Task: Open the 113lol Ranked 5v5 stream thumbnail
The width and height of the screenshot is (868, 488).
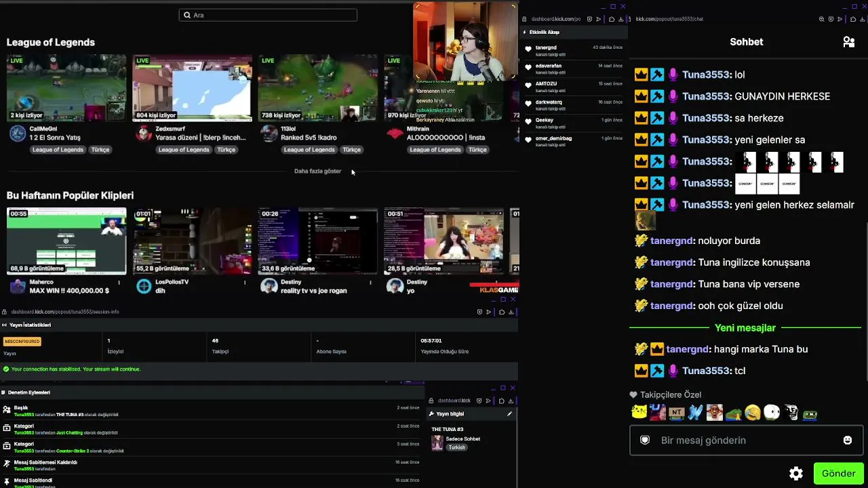Action: [x=318, y=88]
